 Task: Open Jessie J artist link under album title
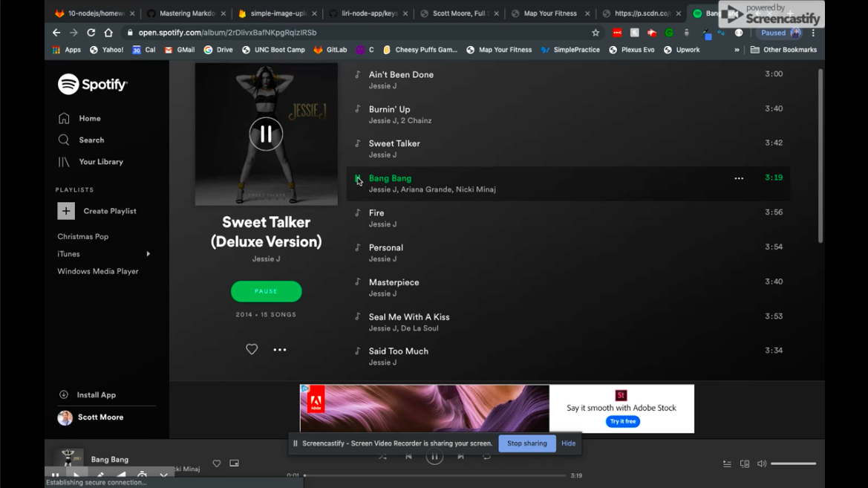(x=267, y=258)
